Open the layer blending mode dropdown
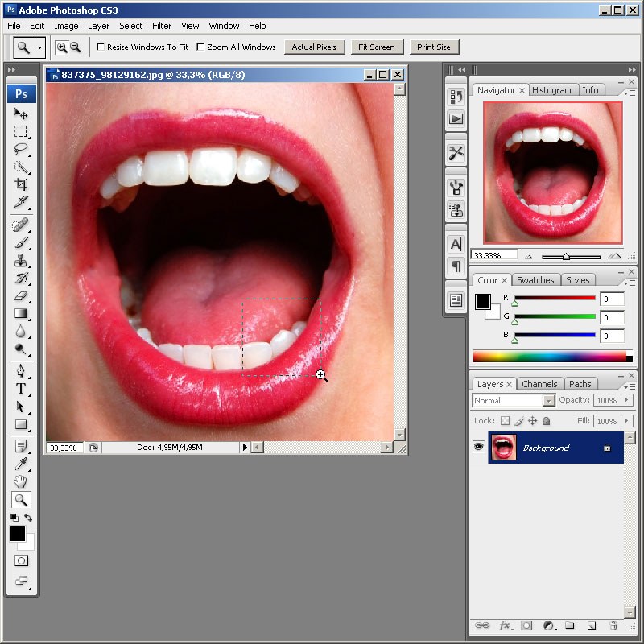Screen dimensions: 644x644 pyautogui.click(x=548, y=401)
